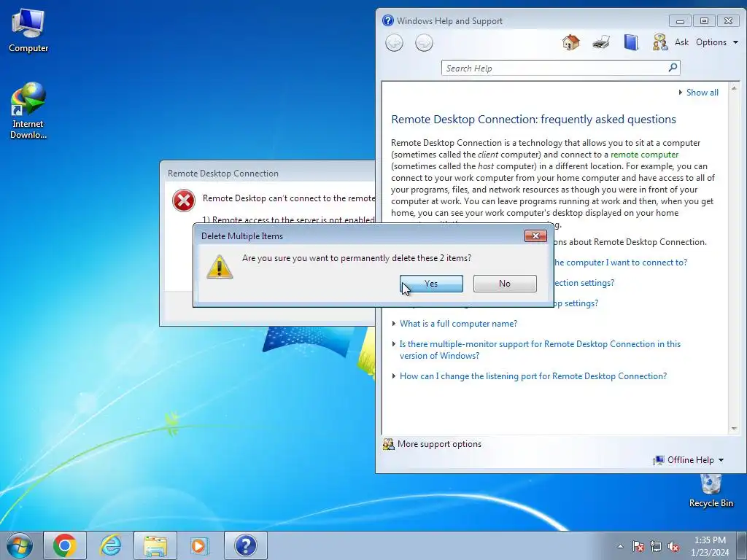This screenshot has height=560, width=747.
Task: Click the Ask people icon in Help toolbar
Action: (659, 42)
